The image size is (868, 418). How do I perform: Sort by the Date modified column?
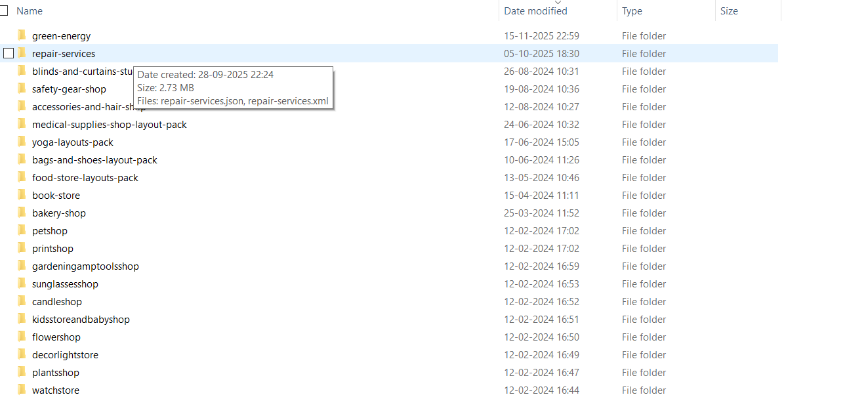coord(535,11)
